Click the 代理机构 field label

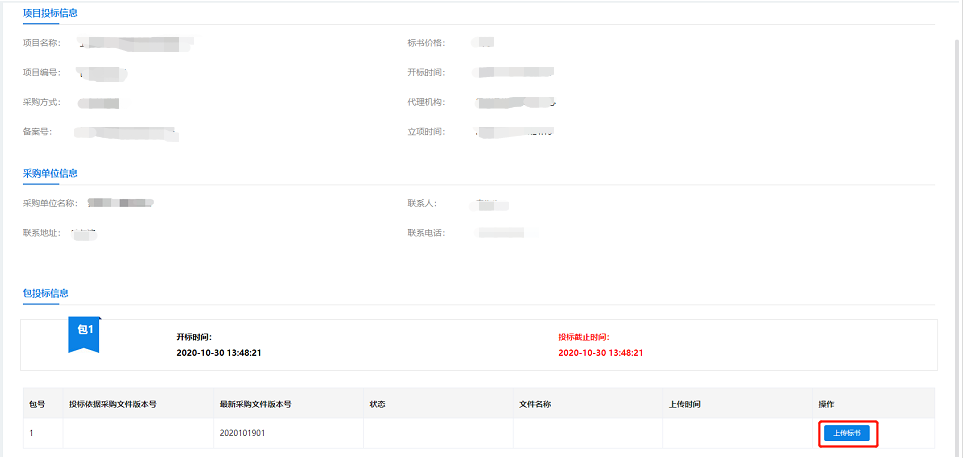(x=425, y=102)
